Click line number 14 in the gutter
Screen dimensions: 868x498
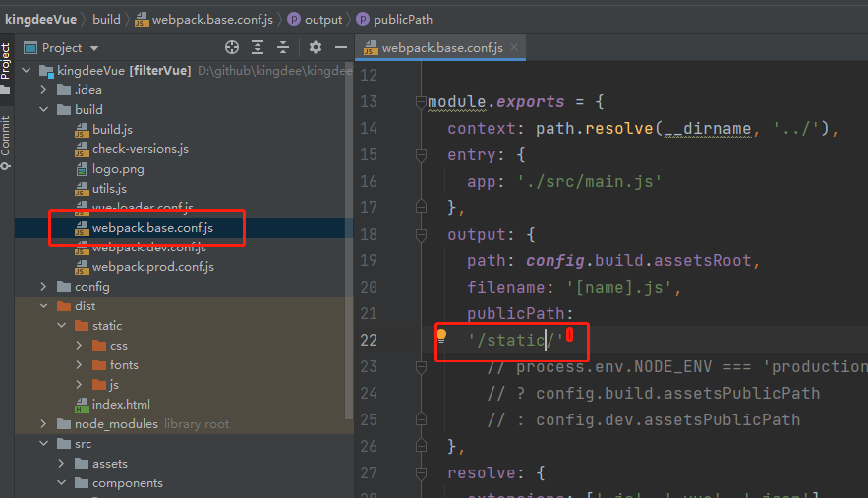369,129
